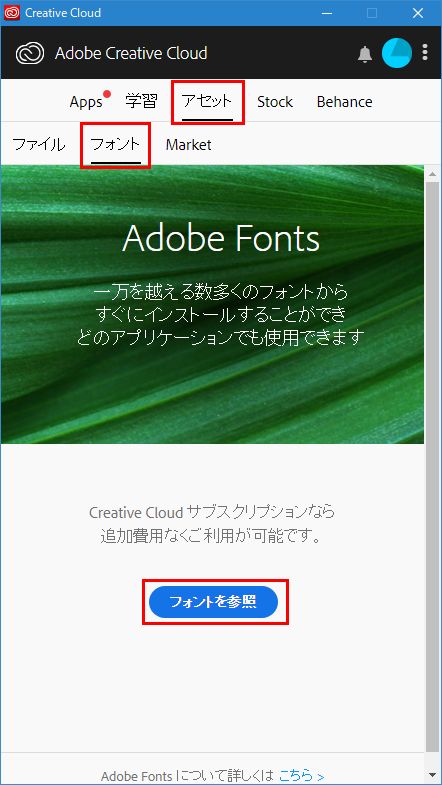Open the Market sub-tab
Screen dimensions: 442x785
click(x=188, y=145)
